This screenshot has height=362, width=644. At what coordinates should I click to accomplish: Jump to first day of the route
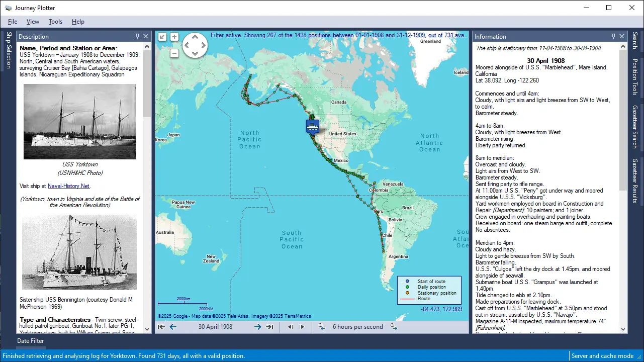(x=161, y=327)
